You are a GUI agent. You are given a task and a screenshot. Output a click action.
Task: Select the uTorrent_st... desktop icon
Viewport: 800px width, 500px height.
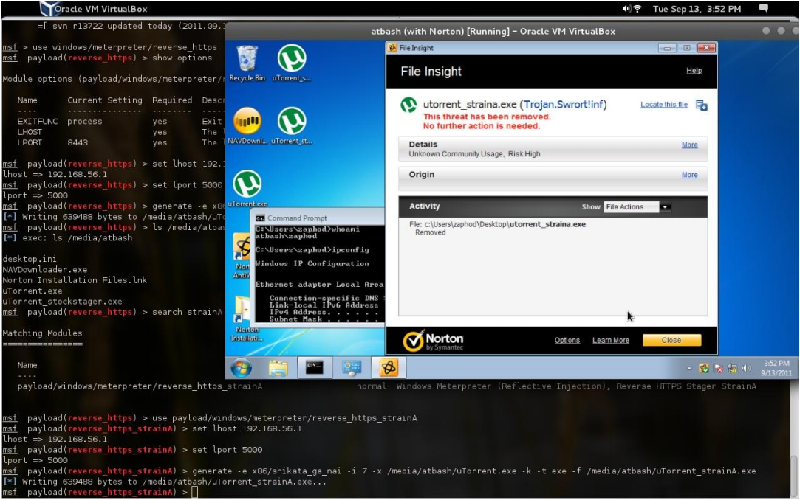pyautogui.click(x=291, y=126)
